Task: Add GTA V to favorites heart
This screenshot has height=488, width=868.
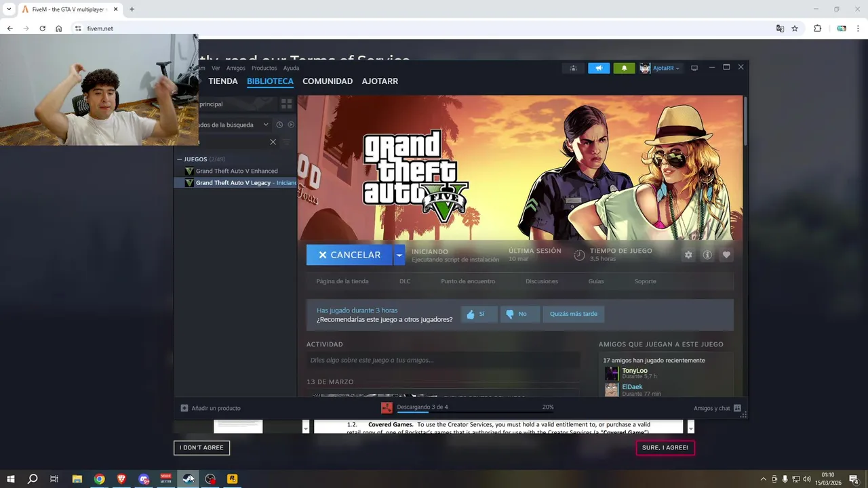Action: [726, 255]
